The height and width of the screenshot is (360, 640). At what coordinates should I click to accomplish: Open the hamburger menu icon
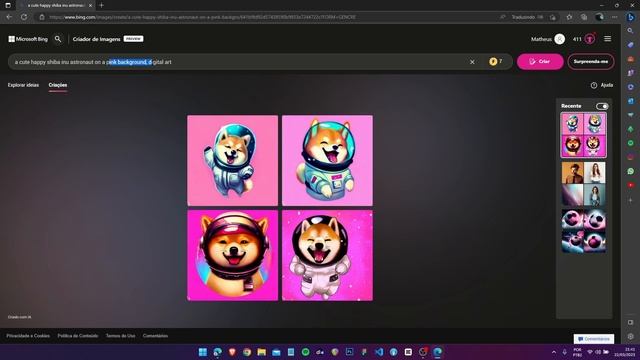(x=607, y=39)
